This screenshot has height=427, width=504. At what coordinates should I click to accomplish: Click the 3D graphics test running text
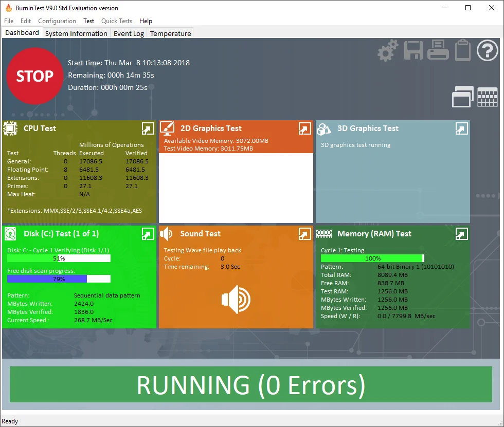[355, 145]
